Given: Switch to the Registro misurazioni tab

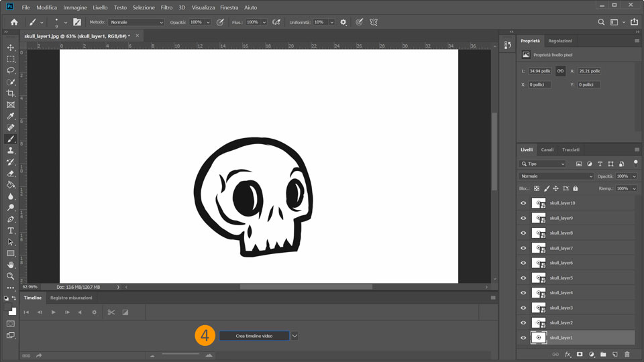Looking at the screenshot, I should pos(72,298).
